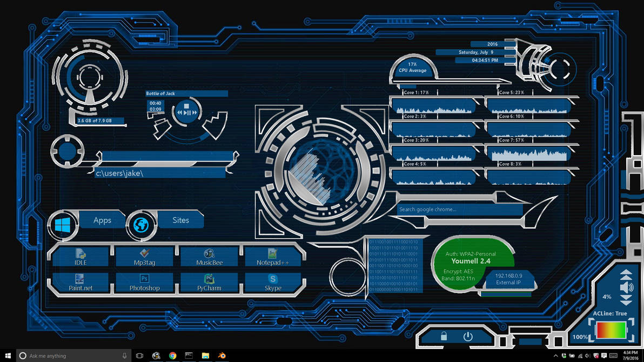
Task: Toggle play/pause on Bottle of Jack
Action: tap(186, 112)
